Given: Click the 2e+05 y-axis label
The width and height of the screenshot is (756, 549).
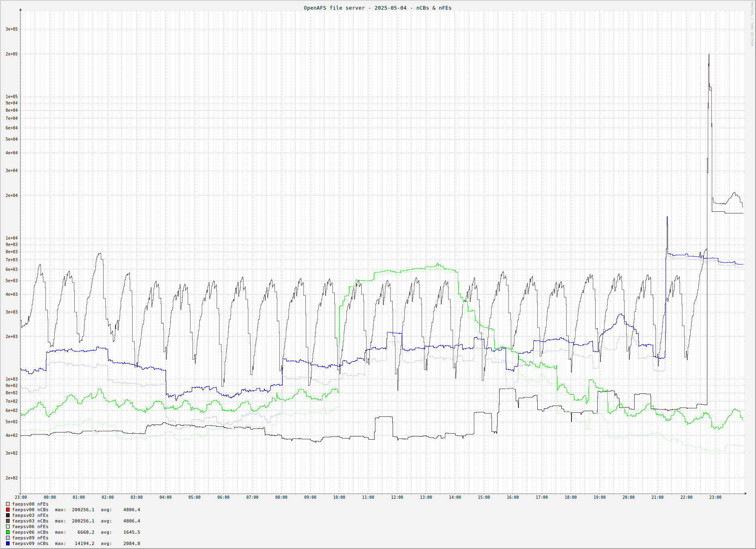Looking at the screenshot, I should click(12, 54).
